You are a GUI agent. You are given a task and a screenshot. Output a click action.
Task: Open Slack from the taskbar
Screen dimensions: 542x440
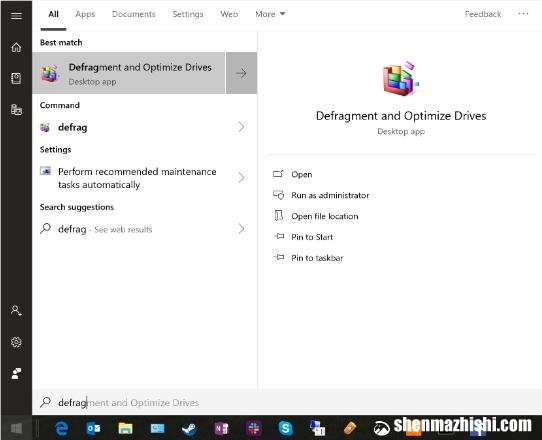pos(253,429)
